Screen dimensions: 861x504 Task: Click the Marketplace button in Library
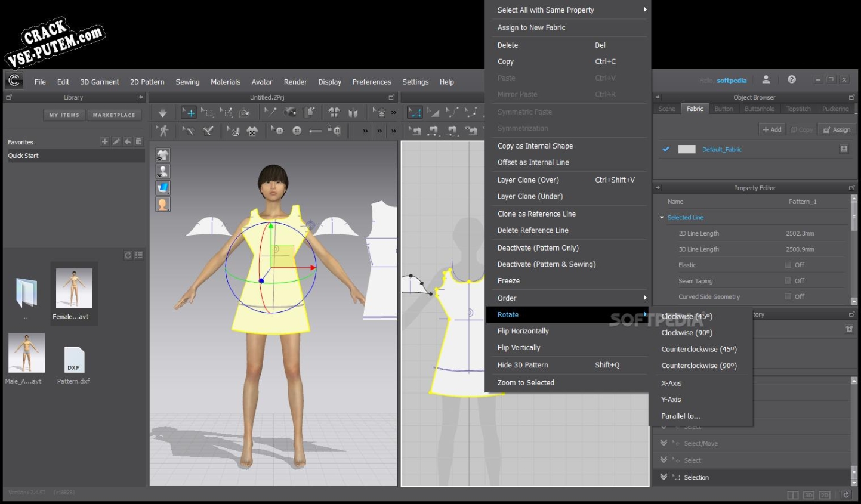pyautogui.click(x=114, y=115)
